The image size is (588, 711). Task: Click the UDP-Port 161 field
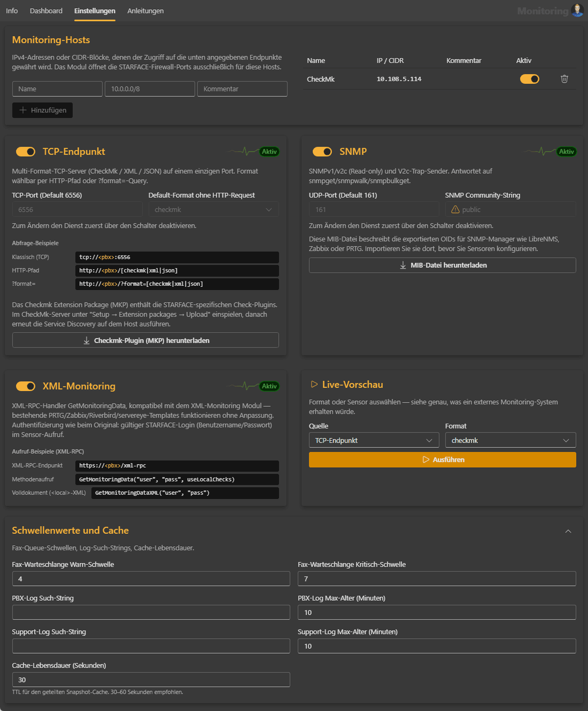coord(374,210)
